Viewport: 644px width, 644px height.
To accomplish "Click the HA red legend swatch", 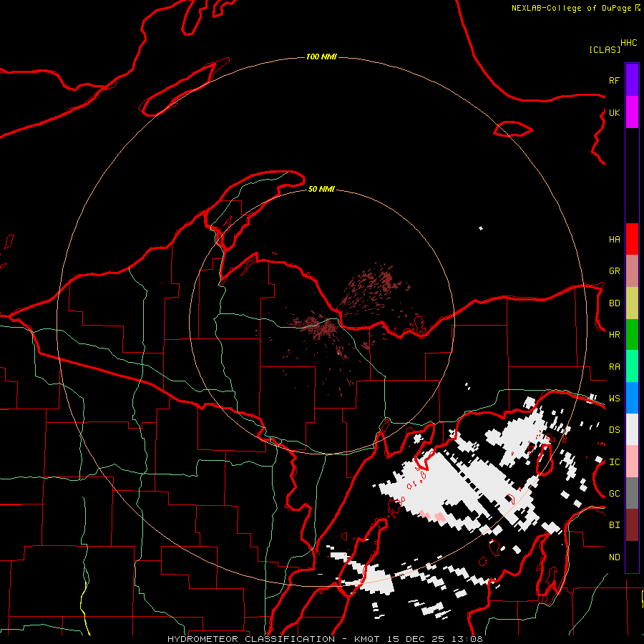I will click(x=632, y=239).
